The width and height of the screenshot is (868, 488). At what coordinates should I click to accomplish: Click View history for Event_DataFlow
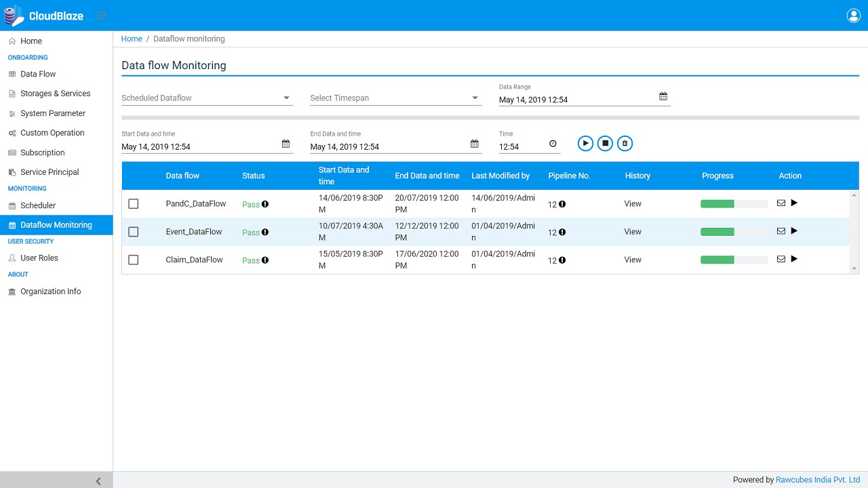tap(633, 232)
